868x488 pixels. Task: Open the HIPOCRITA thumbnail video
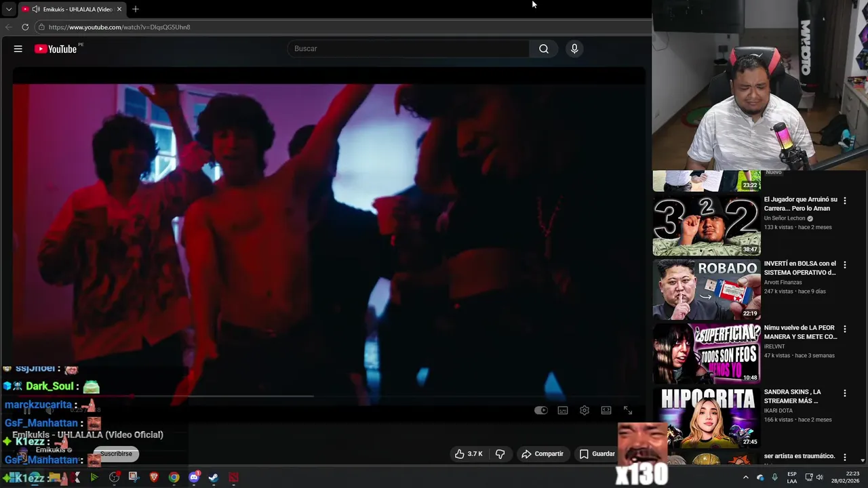point(707,418)
